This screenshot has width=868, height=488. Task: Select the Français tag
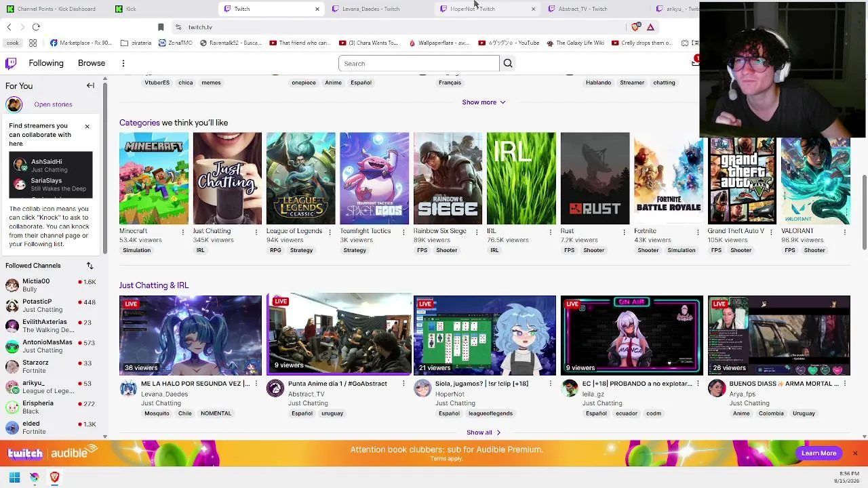coord(450,83)
